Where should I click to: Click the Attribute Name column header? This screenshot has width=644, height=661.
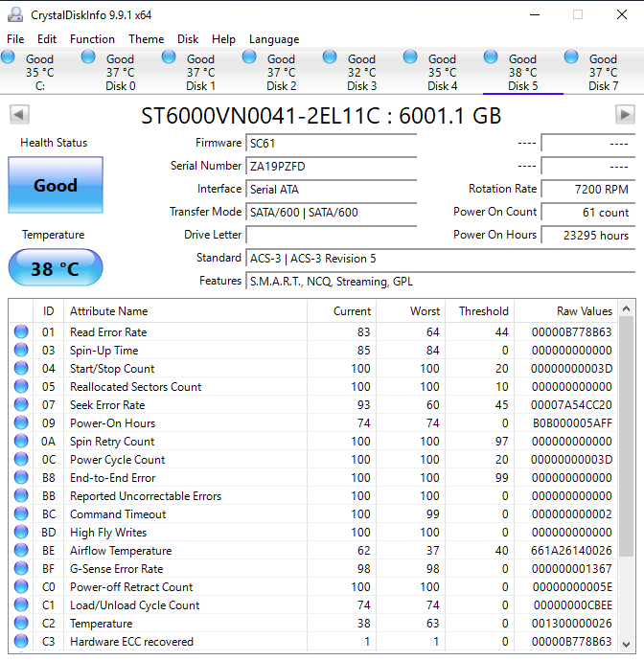pyautogui.click(x=185, y=311)
